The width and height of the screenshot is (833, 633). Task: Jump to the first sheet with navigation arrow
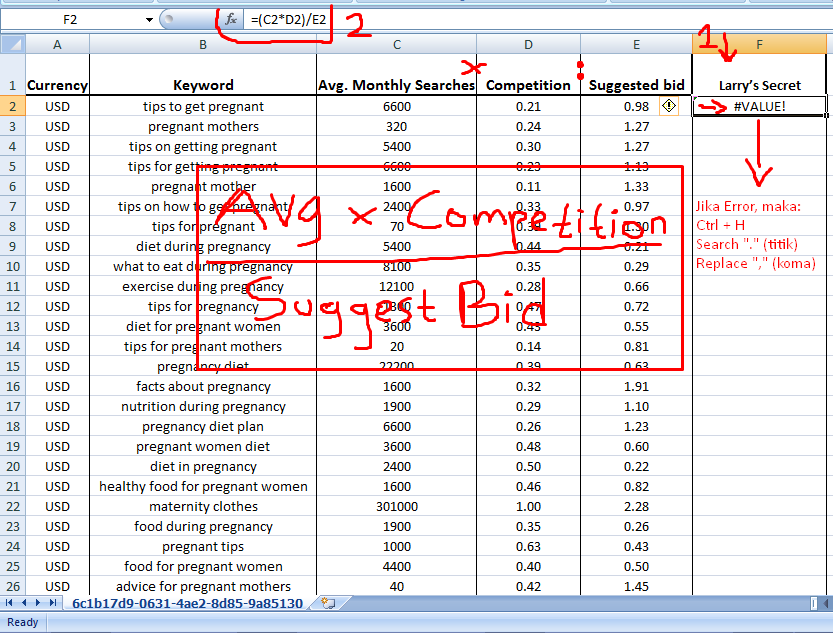(x=10, y=601)
